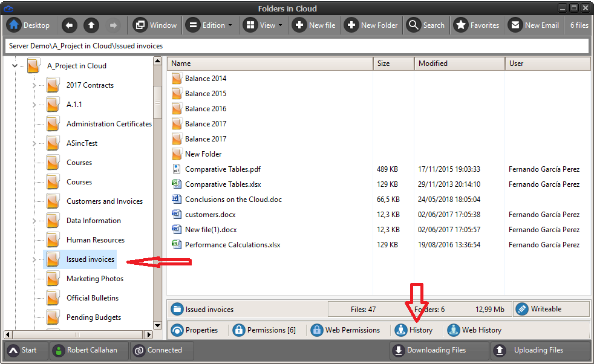This screenshot has width=594, height=364.
Task: Sort by the Name column header
Action: (270, 63)
